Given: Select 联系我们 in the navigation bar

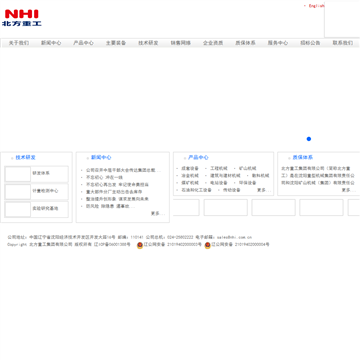Looking at the screenshot, I should (342, 43).
